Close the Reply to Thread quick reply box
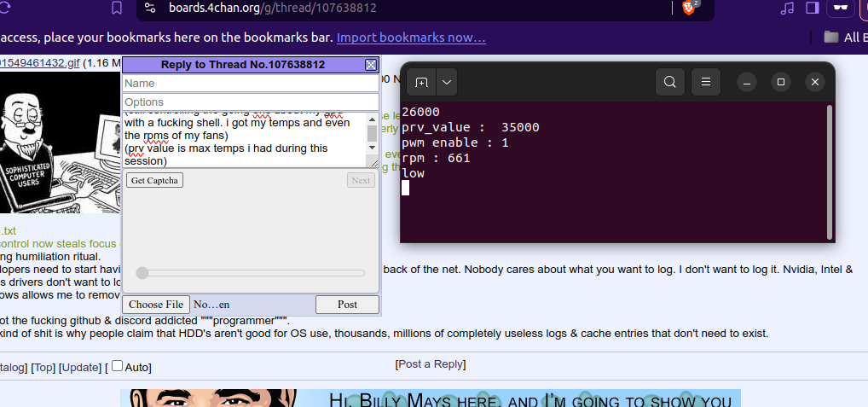 tap(371, 65)
